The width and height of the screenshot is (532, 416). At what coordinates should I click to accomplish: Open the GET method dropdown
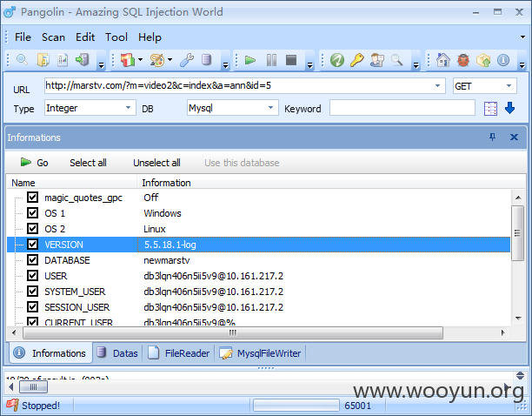pos(509,86)
